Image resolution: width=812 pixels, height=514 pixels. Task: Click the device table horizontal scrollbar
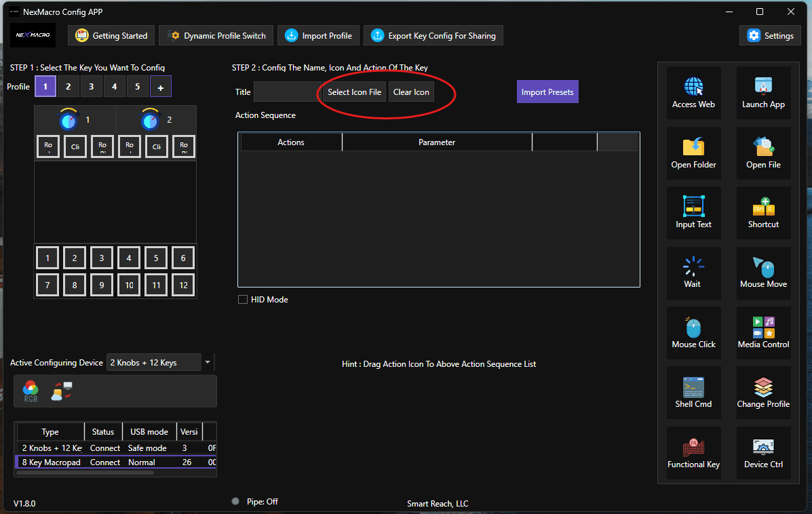[85, 473]
